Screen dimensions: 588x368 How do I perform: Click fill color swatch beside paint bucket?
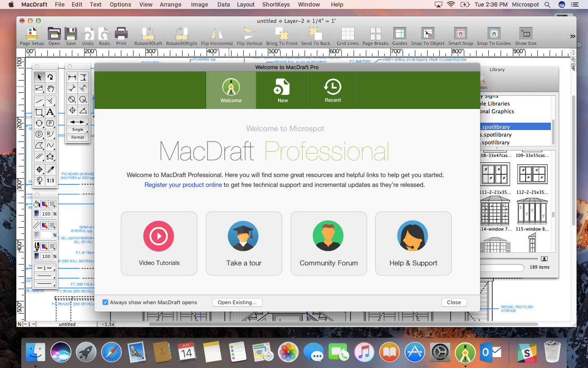(45, 204)
